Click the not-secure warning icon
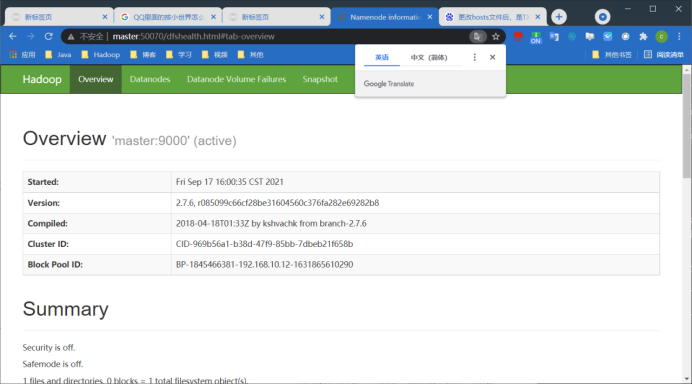 pos(71,37)
